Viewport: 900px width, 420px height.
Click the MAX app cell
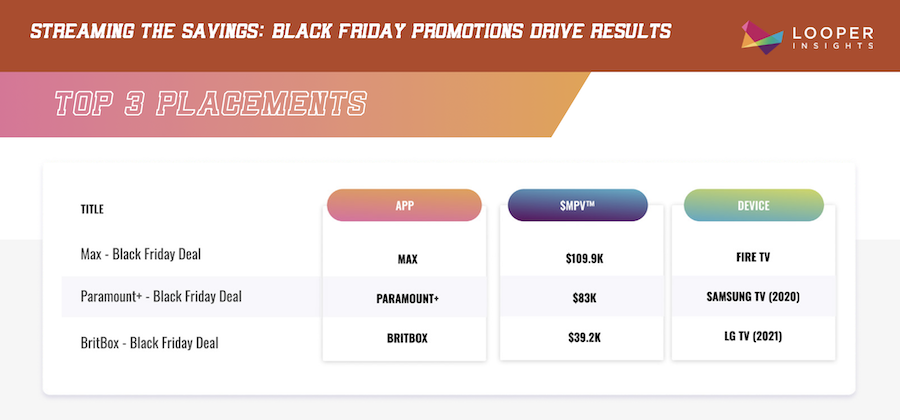coord(406,259)
